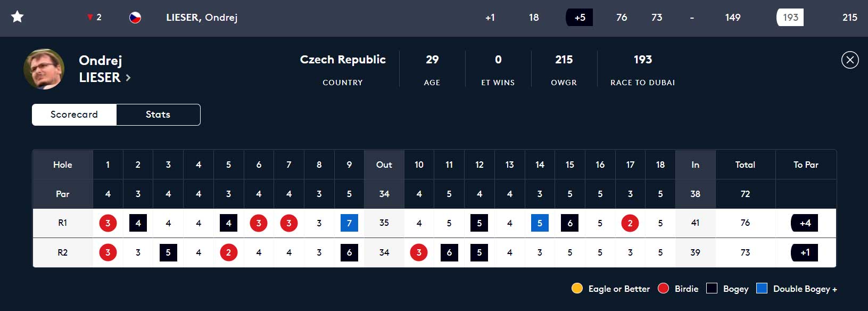
Task: Click the yellow Eagle or Better legend swatch
Action: [577, 289]
